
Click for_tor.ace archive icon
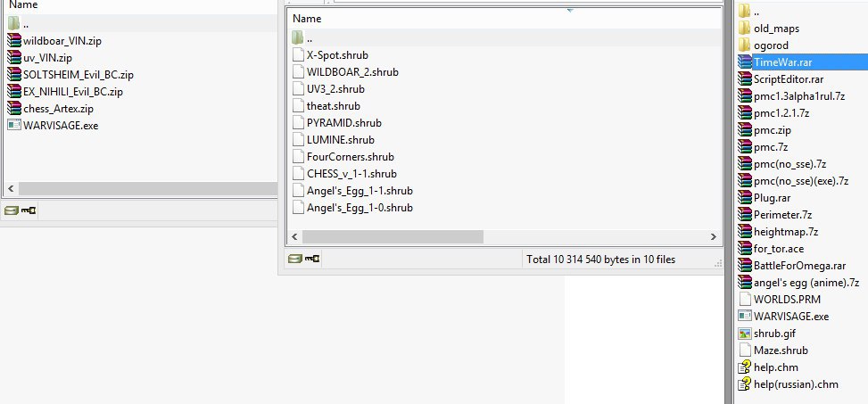coord(745,249)
